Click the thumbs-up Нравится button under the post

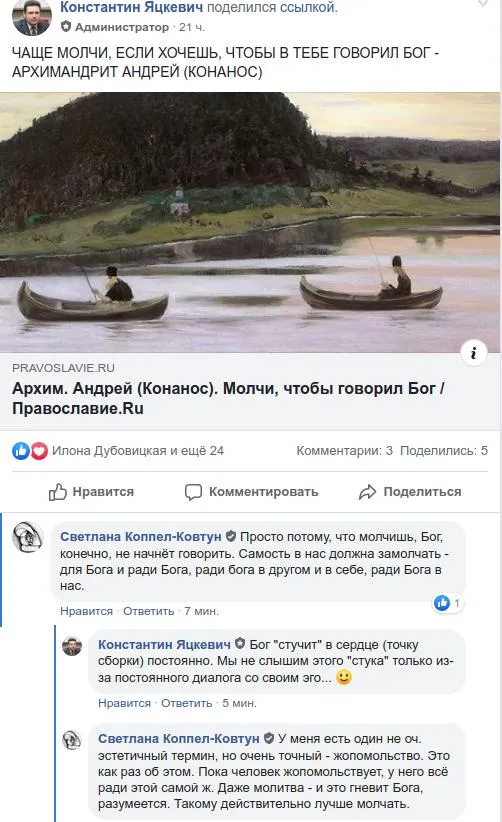pyautogui.click(x=92, y=492)
